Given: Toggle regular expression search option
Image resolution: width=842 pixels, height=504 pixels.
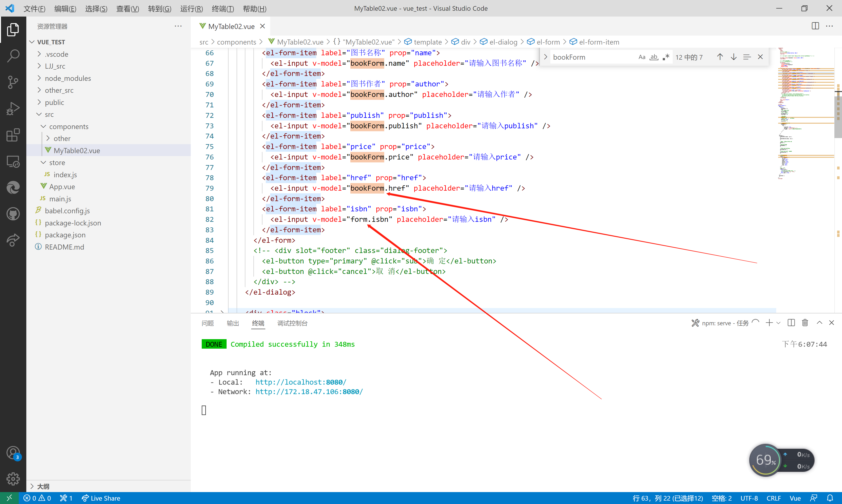Looking at the screenshot, I should (666, 57).
